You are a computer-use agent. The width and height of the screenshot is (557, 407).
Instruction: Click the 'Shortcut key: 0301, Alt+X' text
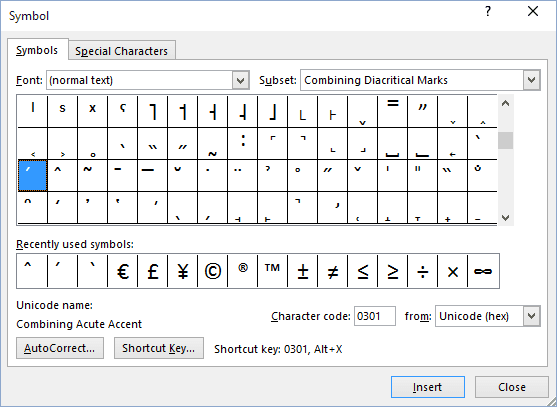click(x=278, y=349)
